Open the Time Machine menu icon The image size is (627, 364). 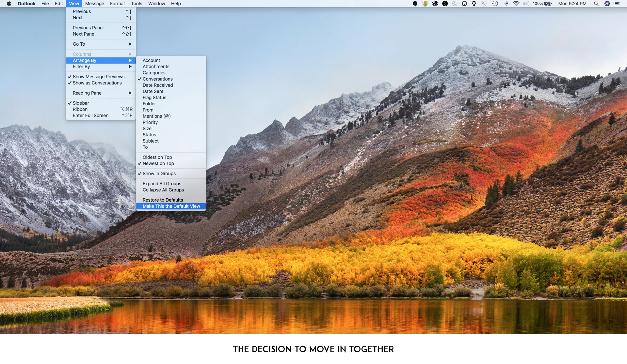click(x=495, y=4)
